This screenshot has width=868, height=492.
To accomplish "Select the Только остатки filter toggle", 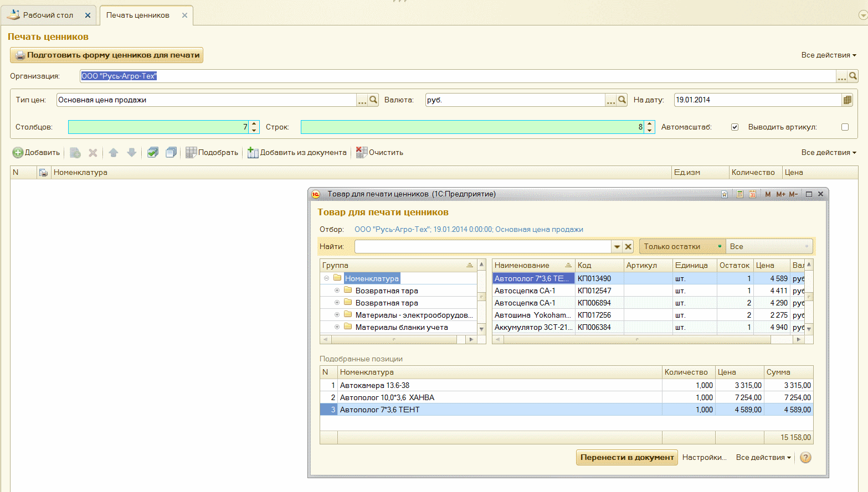I will point(682,246).
